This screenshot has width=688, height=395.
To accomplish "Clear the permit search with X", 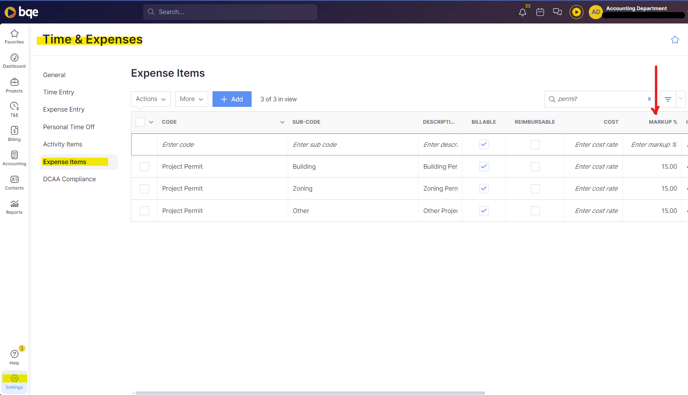I will click(649, 99).
